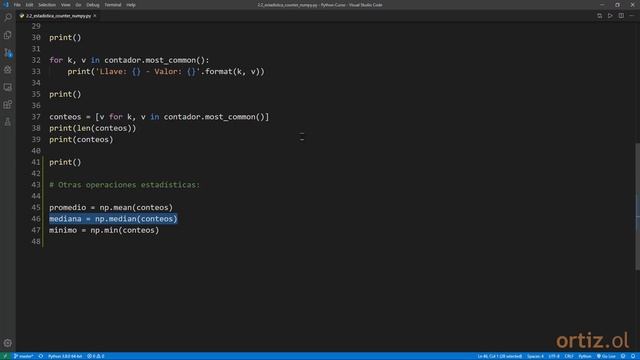This screenshot has height=360, width=640.
Task: Click the highlighted 'mediana = np.median(conteos)' line
Action: coord(113,219)
